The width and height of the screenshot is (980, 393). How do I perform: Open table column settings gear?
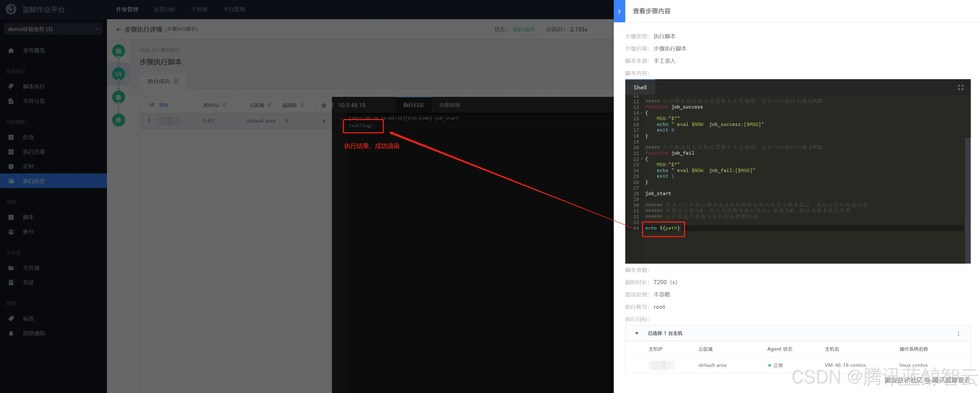[324, 106]
